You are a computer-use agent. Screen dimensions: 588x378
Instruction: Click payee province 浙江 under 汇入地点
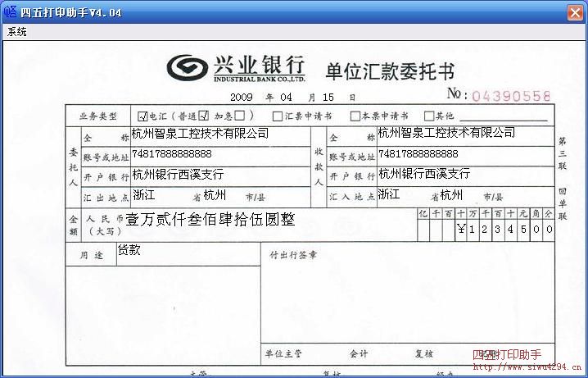pyautogui.click(x=389, y=194)
